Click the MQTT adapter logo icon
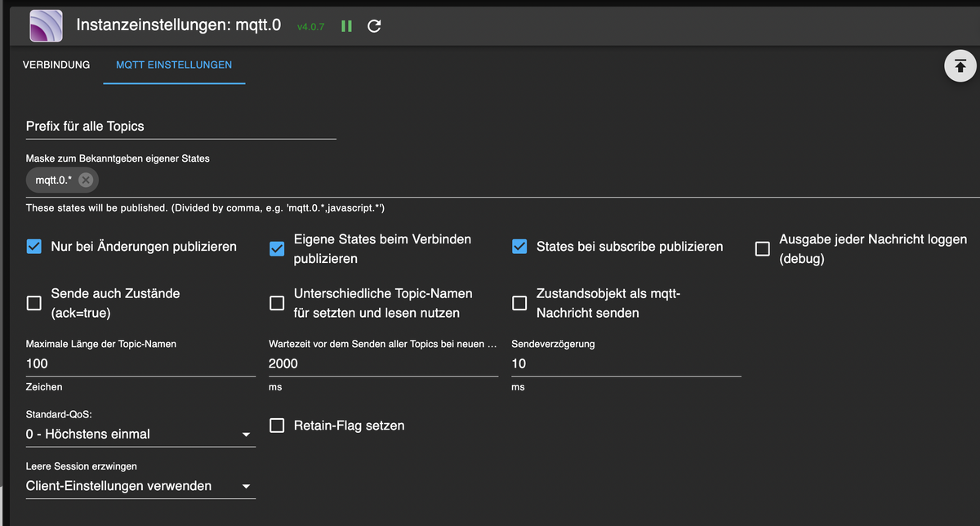 (47, 25)
